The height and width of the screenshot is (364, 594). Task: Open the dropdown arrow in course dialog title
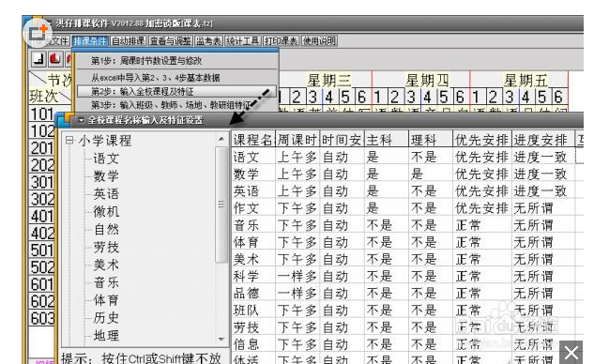pyautogui.click(x=81, y=120)
